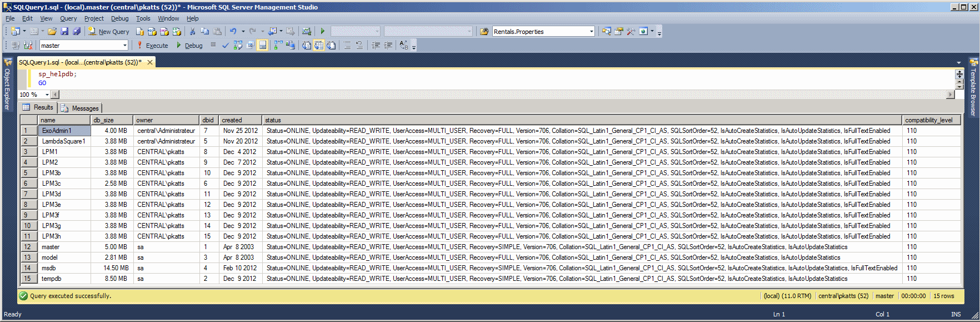The height and width of the screenshot is (322, 980).
Task: Click the web browser window icon
Action: [x=643, y=32]
